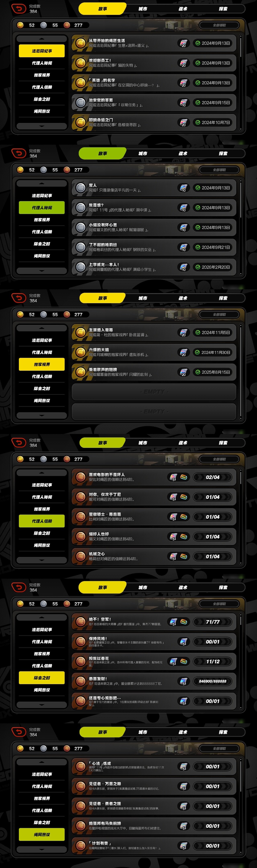Select reward icon in 捣蛋邦布马失前蹄 row
This screenshot has width=257, height=868.
tap(183, 826)
